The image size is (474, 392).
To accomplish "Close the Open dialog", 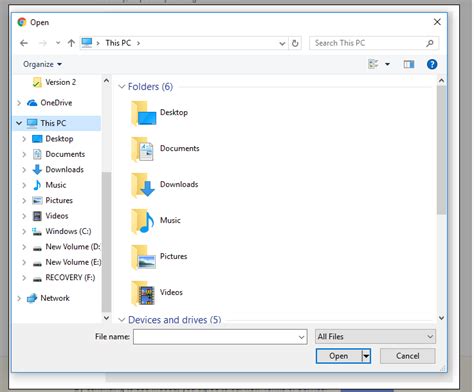I will [x=437, y=22].
